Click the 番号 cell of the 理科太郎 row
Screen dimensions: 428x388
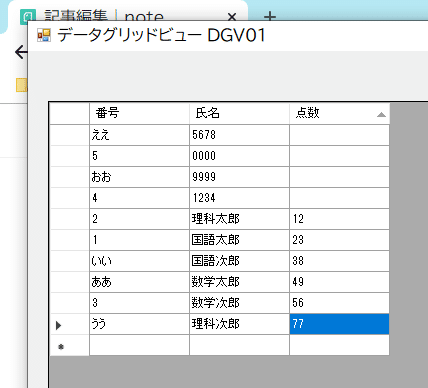pos(139,219)
